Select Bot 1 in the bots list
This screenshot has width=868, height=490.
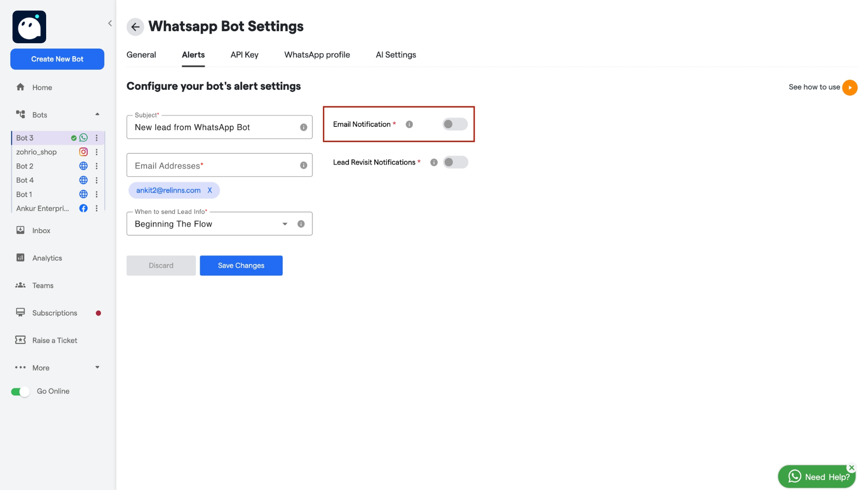coord(24,194)
